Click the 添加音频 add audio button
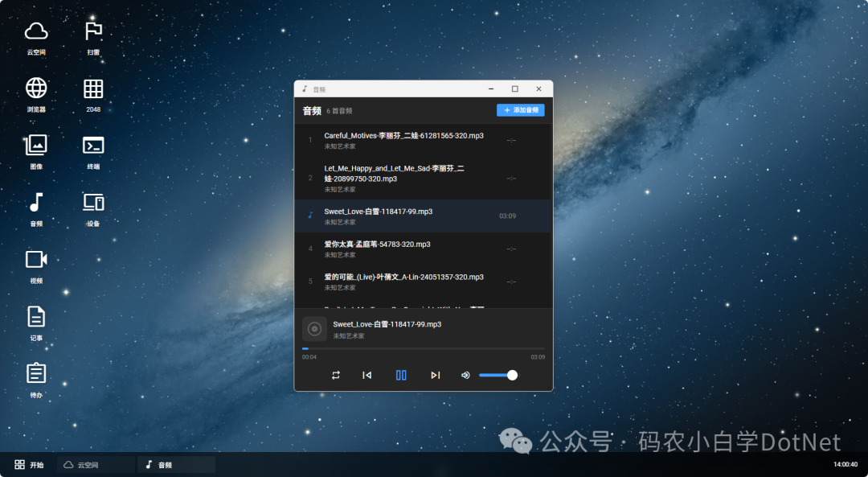Screen dimensions: 868x477 click(x=520, y=110)
